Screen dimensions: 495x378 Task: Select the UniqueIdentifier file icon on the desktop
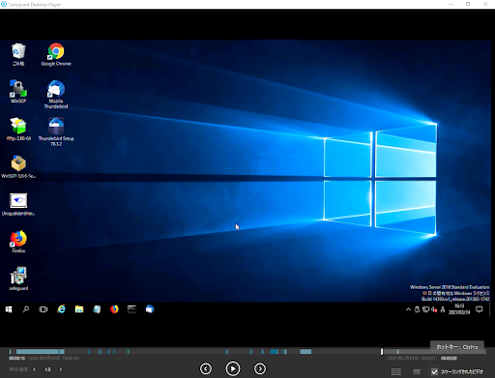[x=18, y=204]
